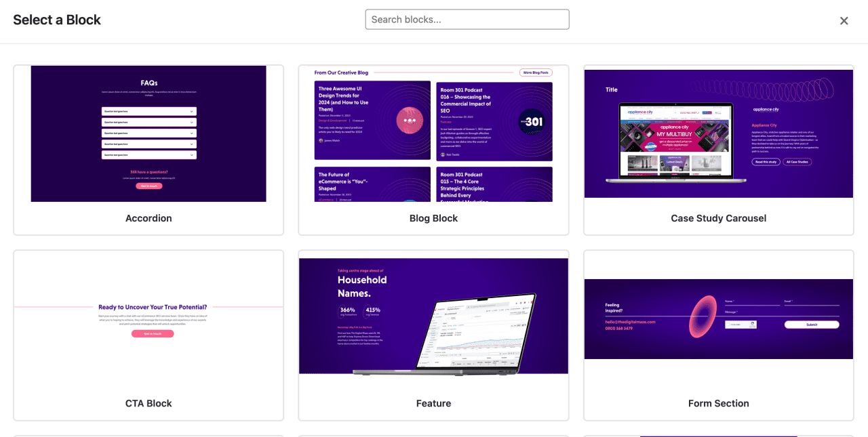Click the laptop image in Feature preview

[448, 335]
